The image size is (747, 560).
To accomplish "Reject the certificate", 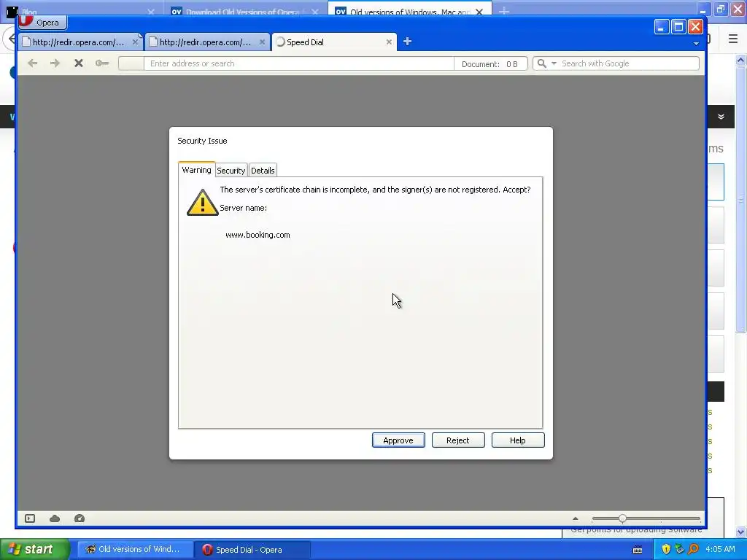I will click(458, 440).
